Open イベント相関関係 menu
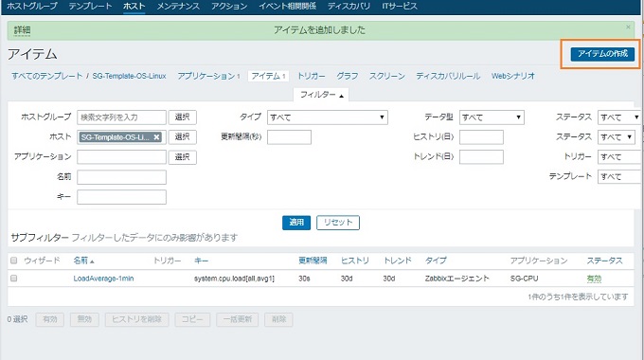Screen dimensions: 644x360 tap(287, 7)
